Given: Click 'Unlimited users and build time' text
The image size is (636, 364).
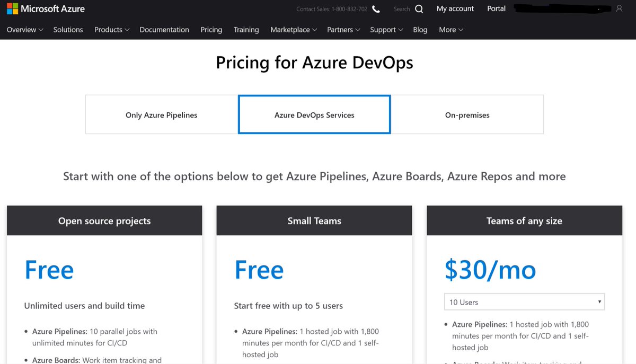Looking at the screenshot, I should point(85,306).
